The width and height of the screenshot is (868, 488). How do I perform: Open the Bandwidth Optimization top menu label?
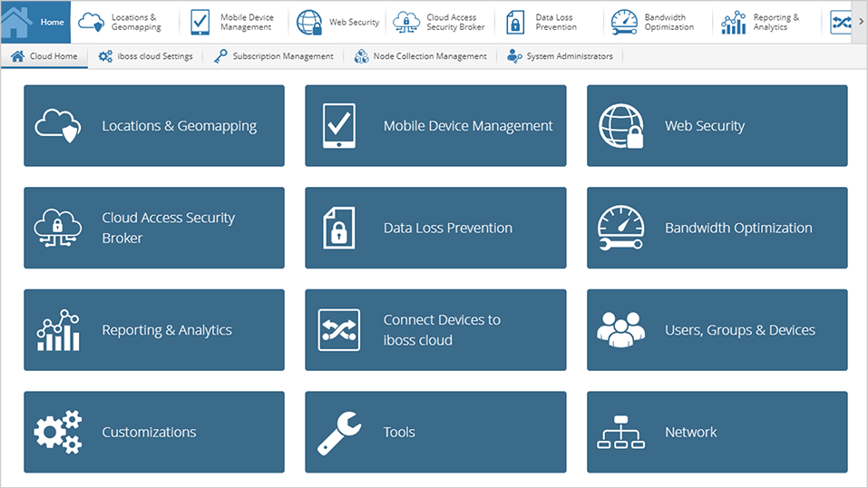tap(668, 22)
